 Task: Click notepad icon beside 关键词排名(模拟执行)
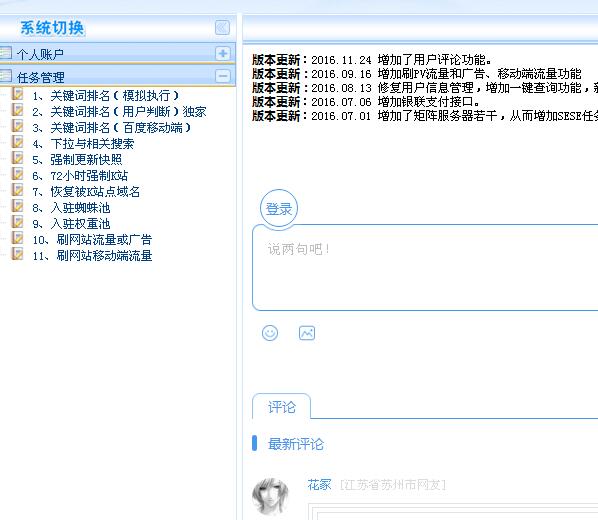point(18,94)
